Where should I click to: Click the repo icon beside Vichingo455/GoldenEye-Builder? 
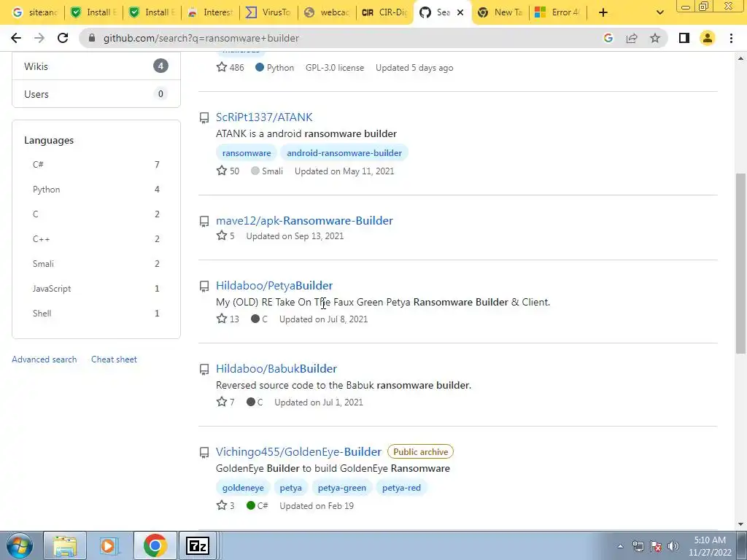click(x=204, y=452)
